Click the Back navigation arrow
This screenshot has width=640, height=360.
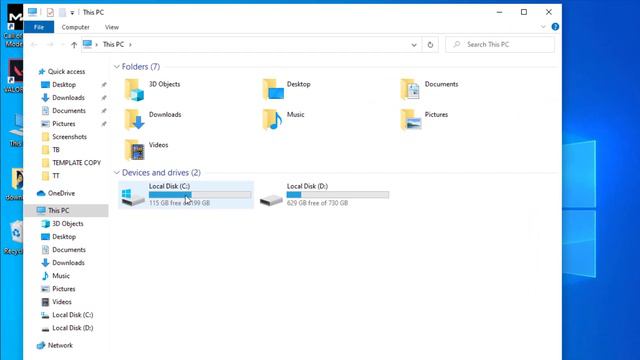point(34,45)
